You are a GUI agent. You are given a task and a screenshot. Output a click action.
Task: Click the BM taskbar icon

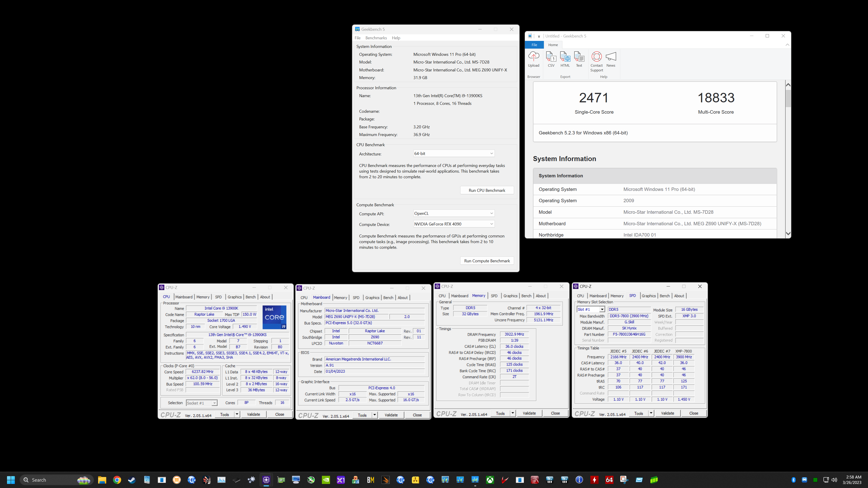pos(371,480)
